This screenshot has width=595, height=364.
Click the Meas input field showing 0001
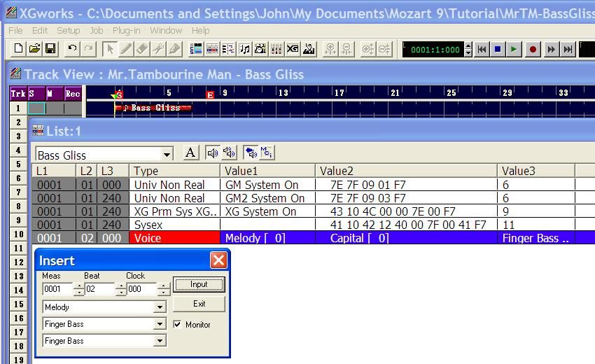(57, 289)
